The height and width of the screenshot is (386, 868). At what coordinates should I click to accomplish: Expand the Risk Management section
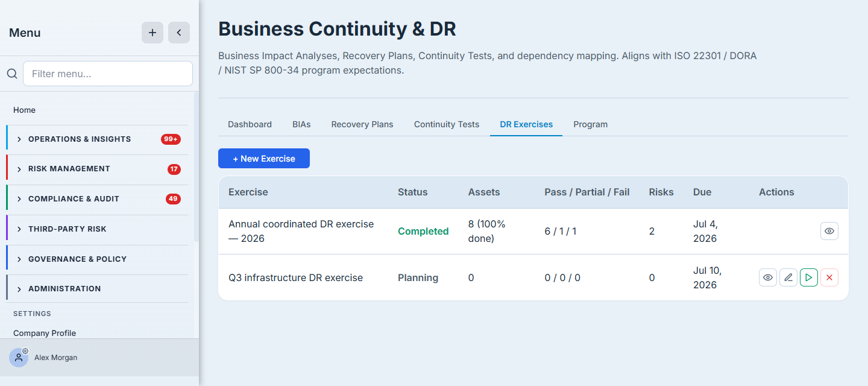coord(97,169)
